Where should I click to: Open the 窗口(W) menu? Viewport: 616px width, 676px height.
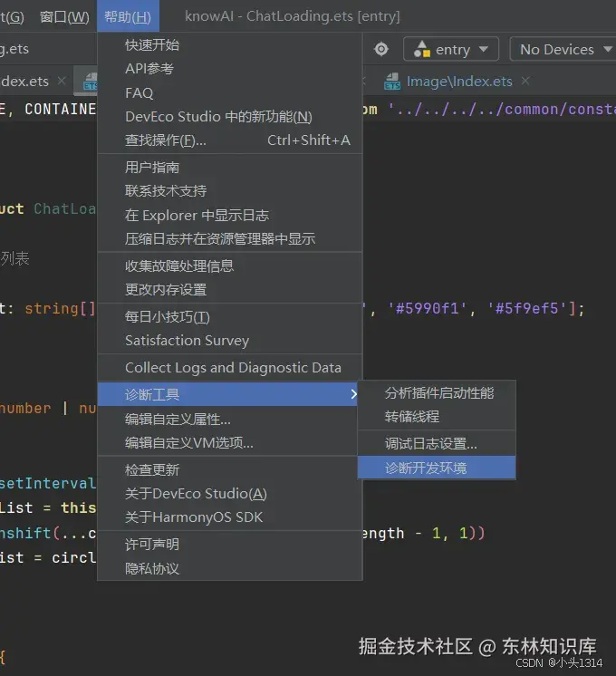pyautogui.click(x=64, y=16)
